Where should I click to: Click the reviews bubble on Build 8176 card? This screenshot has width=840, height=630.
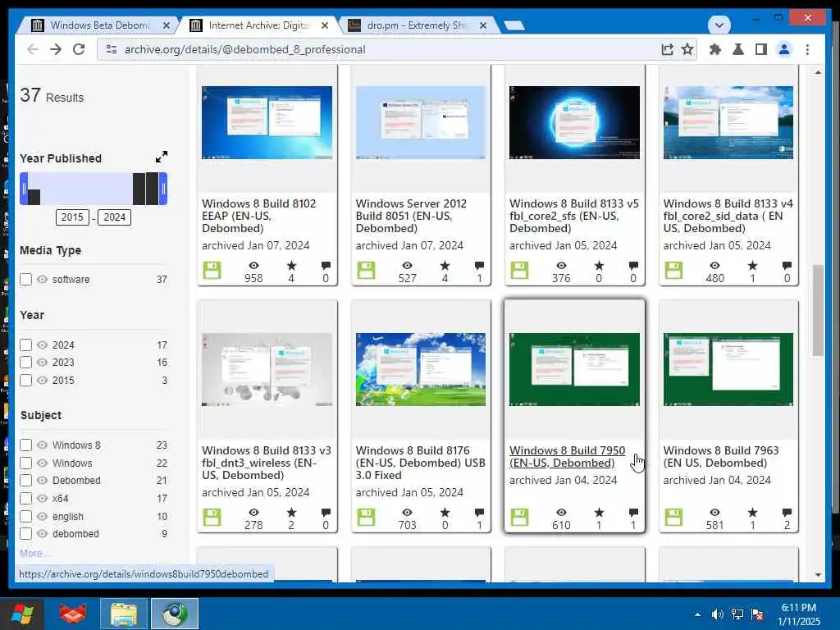click(479, 513)
